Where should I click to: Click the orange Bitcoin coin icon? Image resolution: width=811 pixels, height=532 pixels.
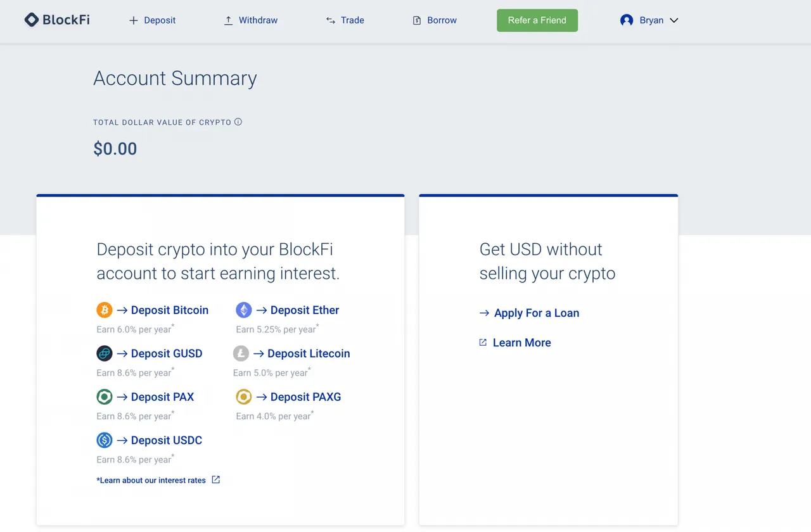point(105,310)
